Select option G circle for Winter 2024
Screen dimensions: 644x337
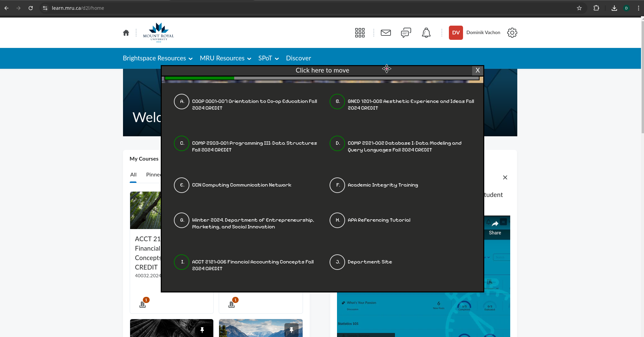click(x=182, y=220)
